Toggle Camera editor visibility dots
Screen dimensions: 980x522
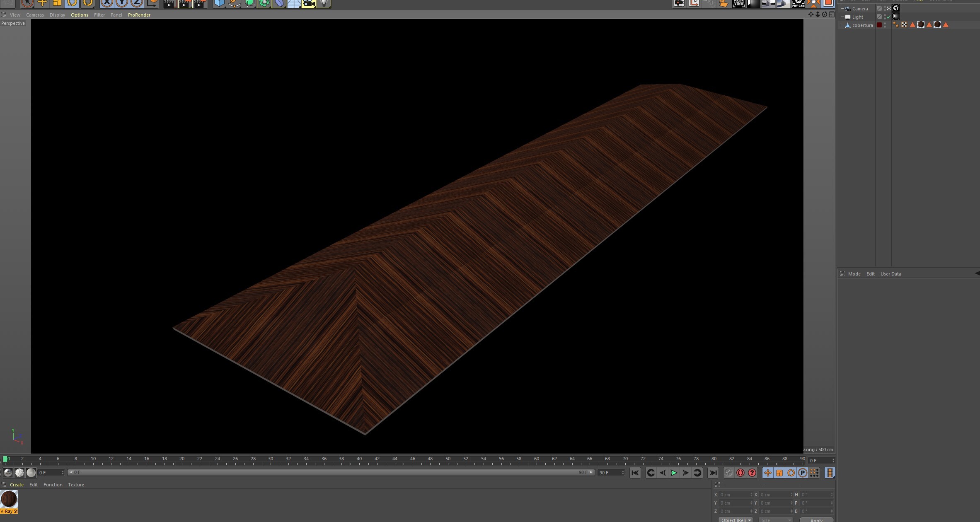[x=885, y=8]
